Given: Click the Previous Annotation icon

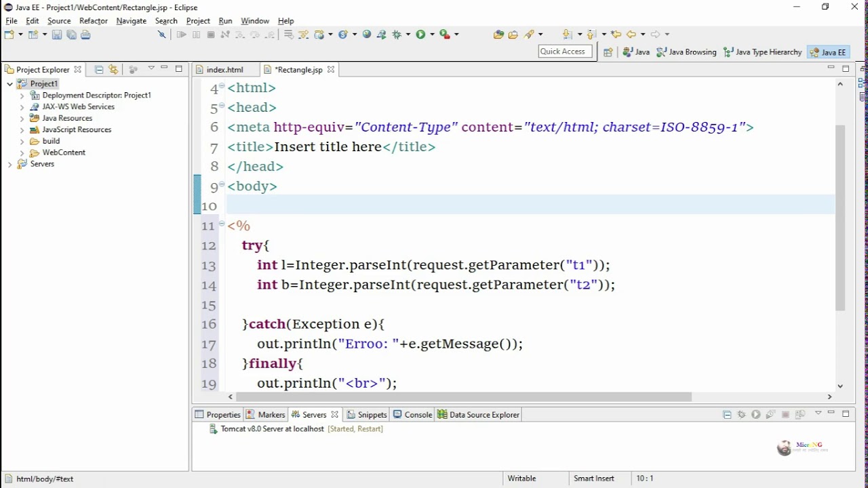Looking at the screenshot, I should pos(591,34).
